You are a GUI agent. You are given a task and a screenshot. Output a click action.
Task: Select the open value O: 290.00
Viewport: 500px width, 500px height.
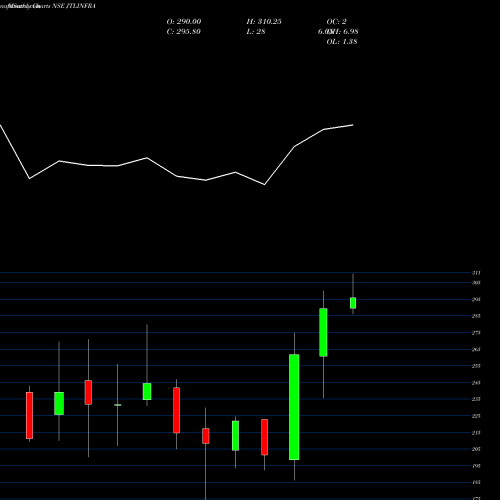(184, 22)
